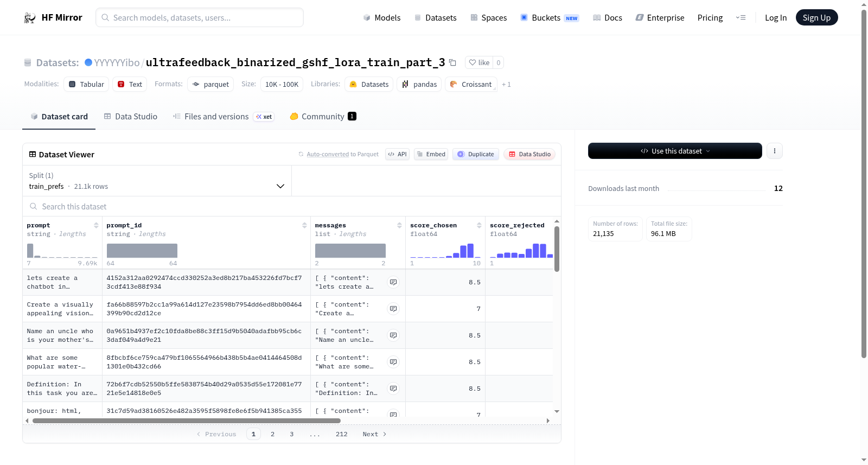
Task: Sort the prompt column
Action: [96, 225]
